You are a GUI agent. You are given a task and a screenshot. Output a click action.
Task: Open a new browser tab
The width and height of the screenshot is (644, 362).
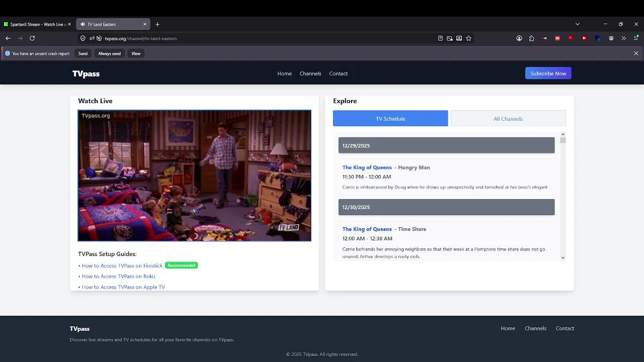pos(157,24)
